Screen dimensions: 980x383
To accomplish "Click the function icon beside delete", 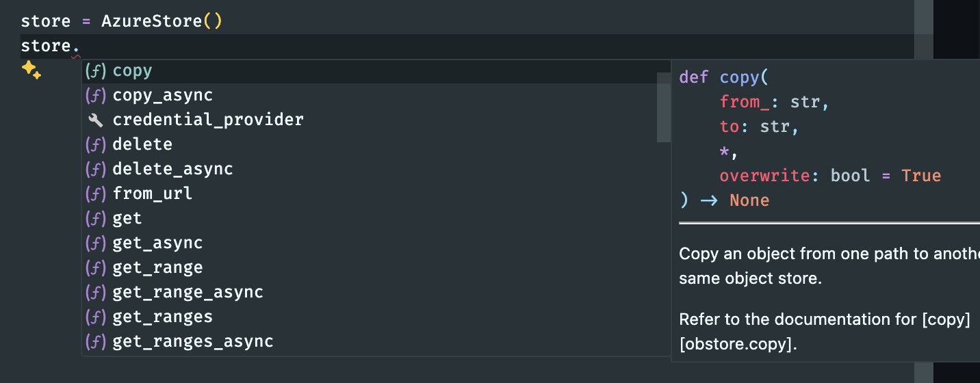I will (x=95, y=145).
